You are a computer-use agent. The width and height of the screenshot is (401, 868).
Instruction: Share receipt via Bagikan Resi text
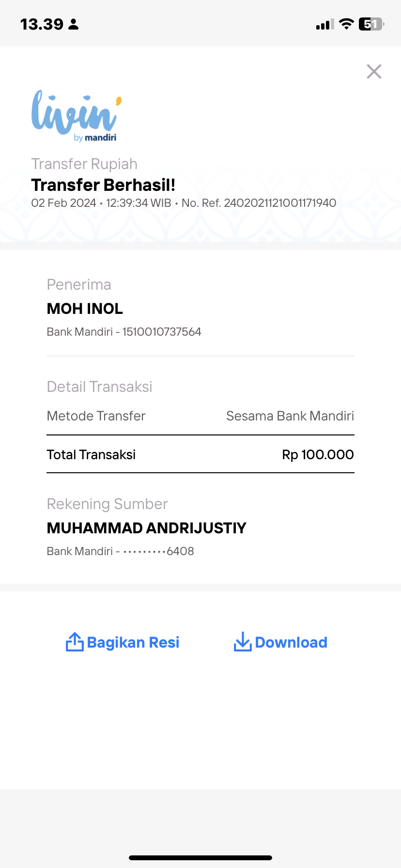(133, 642)
